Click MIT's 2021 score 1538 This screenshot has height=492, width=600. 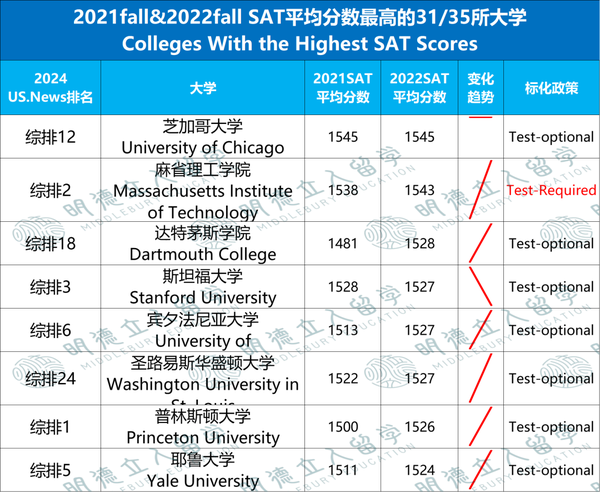point(343,190)
